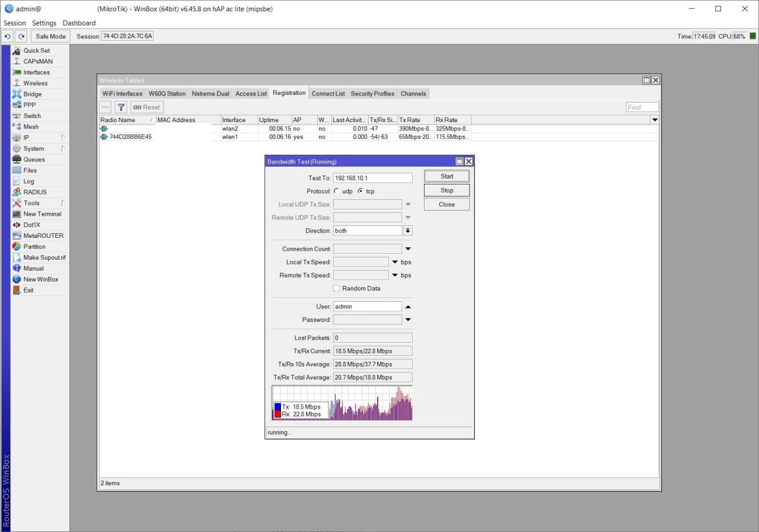Switch to Connect List tab
The width and height of the screenshot is (759, 532).
[328, 94]
